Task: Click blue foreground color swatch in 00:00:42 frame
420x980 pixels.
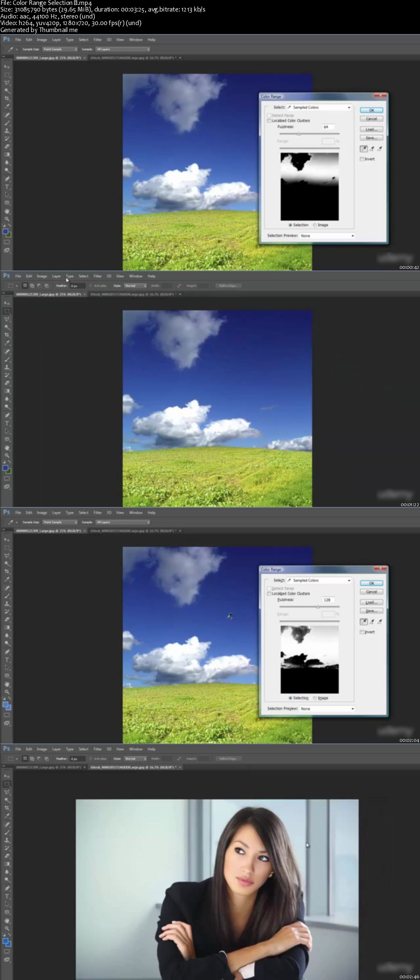Action: pos(5,232)
